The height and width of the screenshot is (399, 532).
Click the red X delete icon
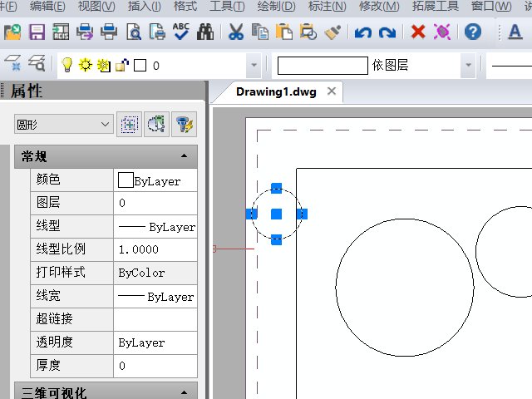click(418, 32)
